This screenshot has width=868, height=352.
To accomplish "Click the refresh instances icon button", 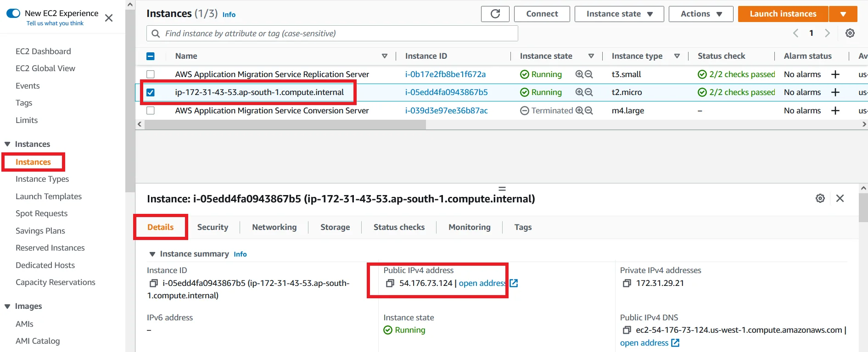I will pos(495,14).
